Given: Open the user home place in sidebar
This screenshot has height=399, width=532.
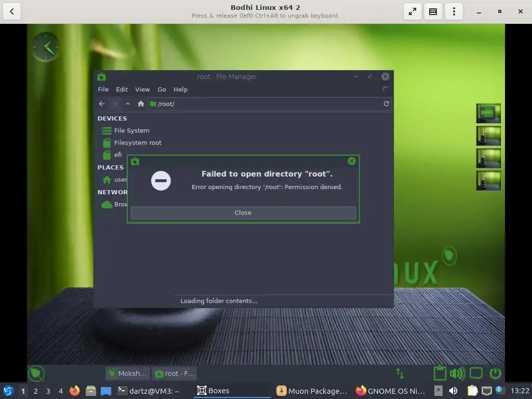Looking at the screenshot, I should 114,179.
